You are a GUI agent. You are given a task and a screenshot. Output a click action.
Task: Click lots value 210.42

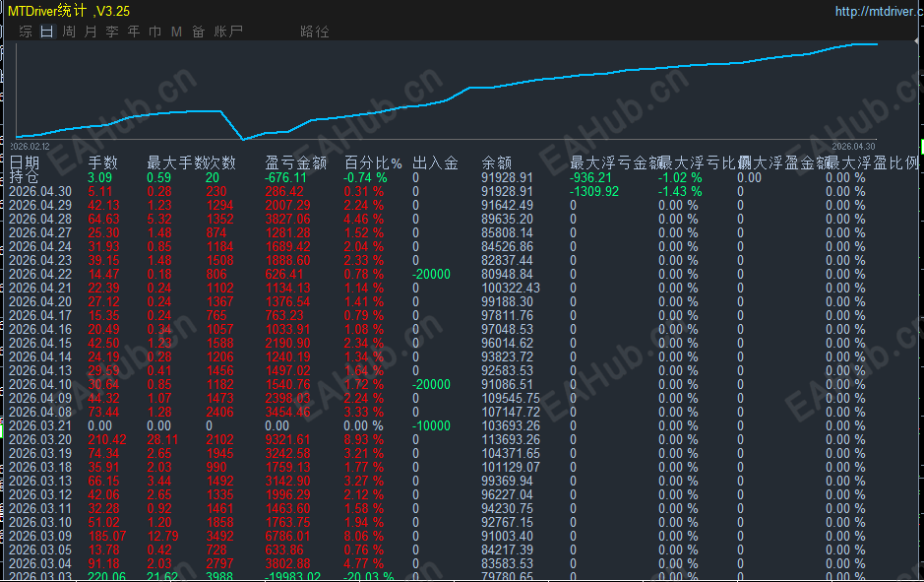[x=107, y=439]
